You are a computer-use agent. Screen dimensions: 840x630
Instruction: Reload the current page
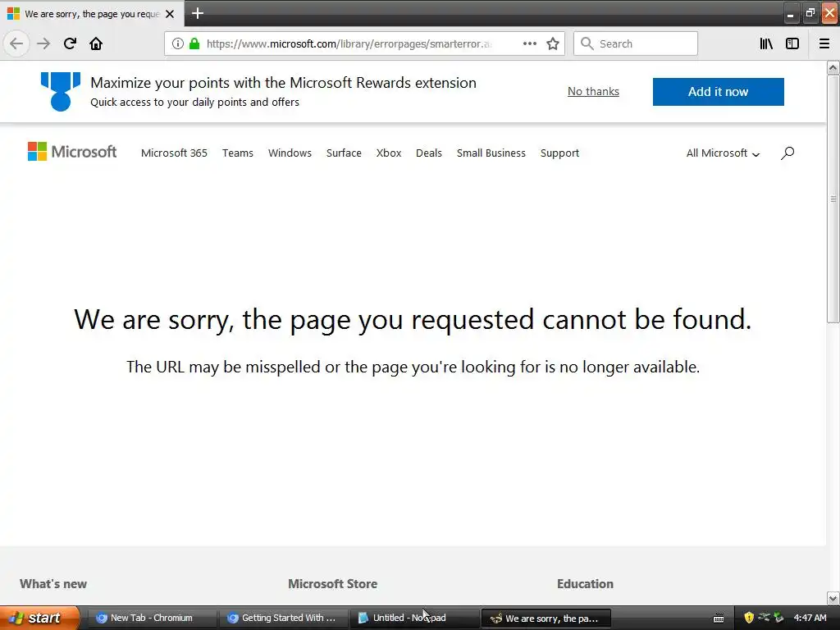point(70,43)
